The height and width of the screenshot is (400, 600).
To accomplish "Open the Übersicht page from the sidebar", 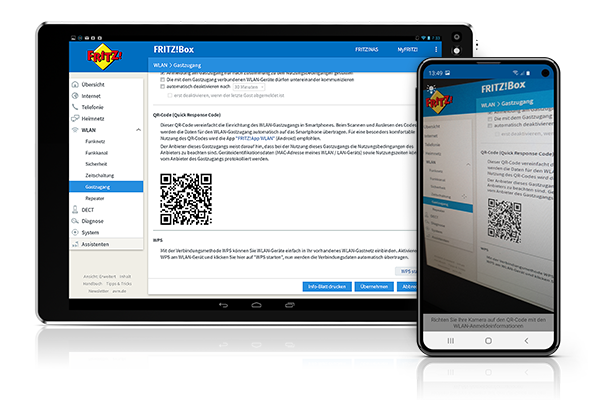I will click(x=94, y=85).
